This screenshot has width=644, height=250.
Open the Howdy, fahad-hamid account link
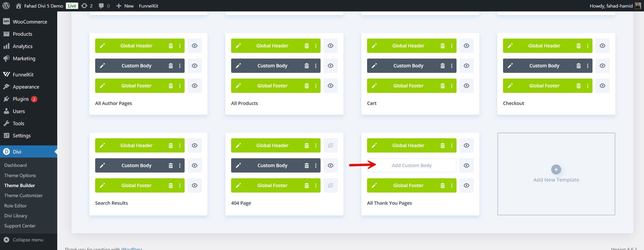tap(611, 6)
